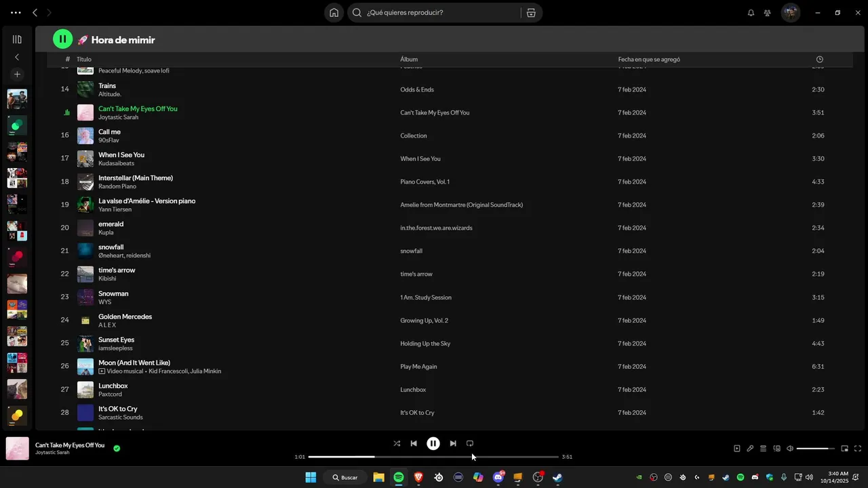Image resolution: width=868 pixels, height=488 pixels.
Task: Toggle the liked checkmark for current song
Action: tap(117, 448)
